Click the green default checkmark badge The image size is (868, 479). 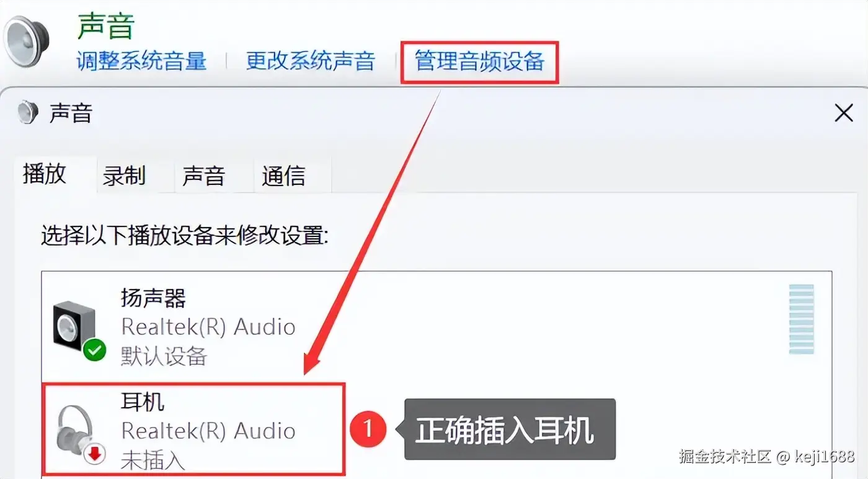click(95, 351)
